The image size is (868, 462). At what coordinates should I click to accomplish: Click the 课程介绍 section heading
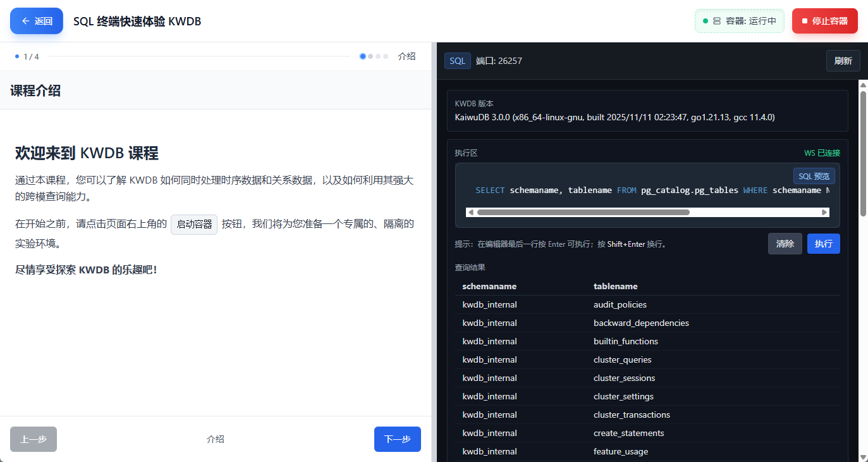(35, 91)
